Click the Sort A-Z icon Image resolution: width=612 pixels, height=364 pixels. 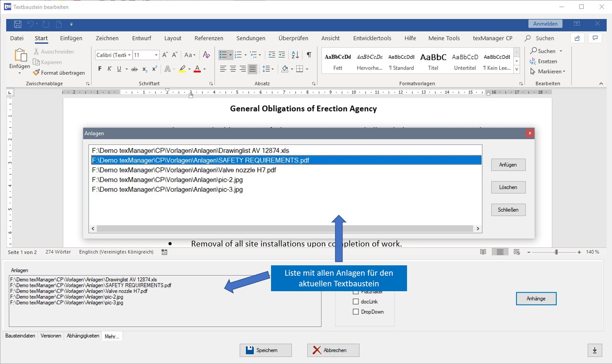click(x=295, y=55)
